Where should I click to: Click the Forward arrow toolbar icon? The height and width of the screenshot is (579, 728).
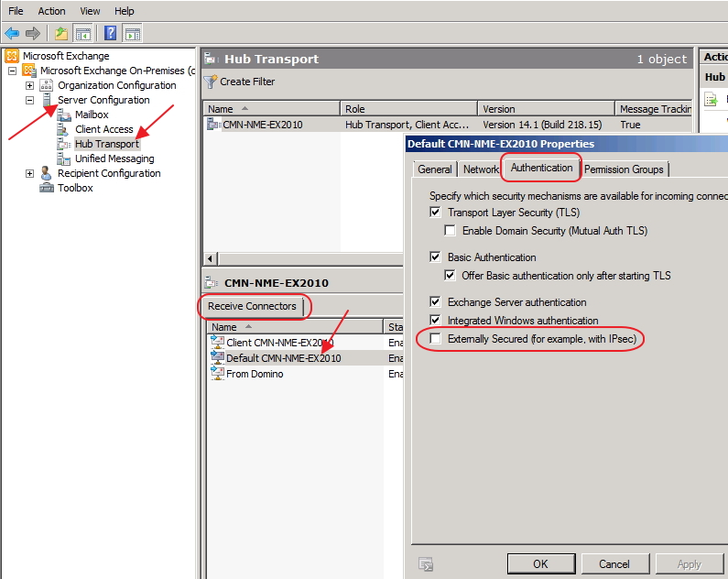pos(32,33)
